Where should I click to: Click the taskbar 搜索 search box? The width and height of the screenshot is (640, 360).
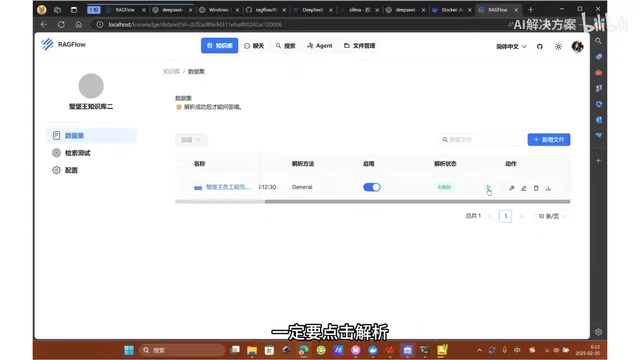[x=182, y=350]
